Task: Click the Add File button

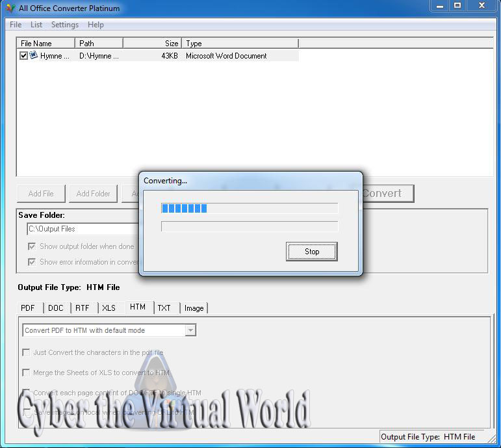Action: pyautogui.click(x=41, y=194)
